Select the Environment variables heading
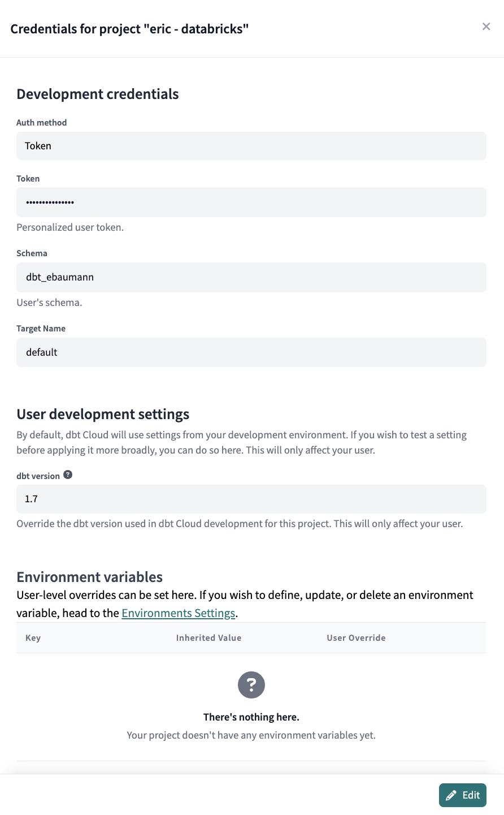This screenshot has width=504, height=815. pyautogui.click(x=89, y=577)
